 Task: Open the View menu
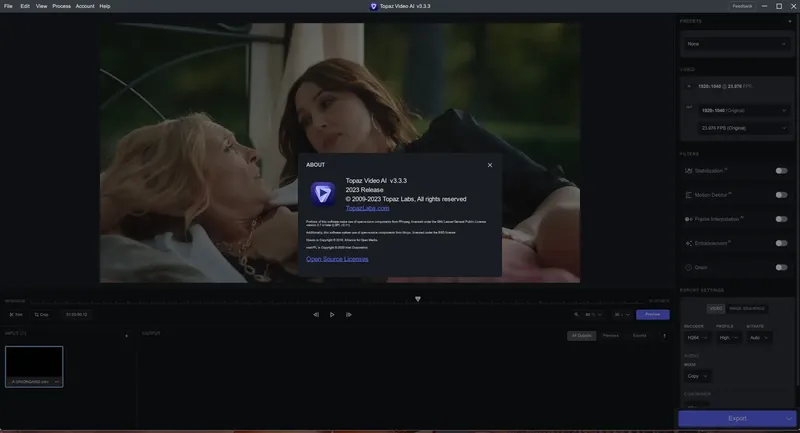point(41,6)
